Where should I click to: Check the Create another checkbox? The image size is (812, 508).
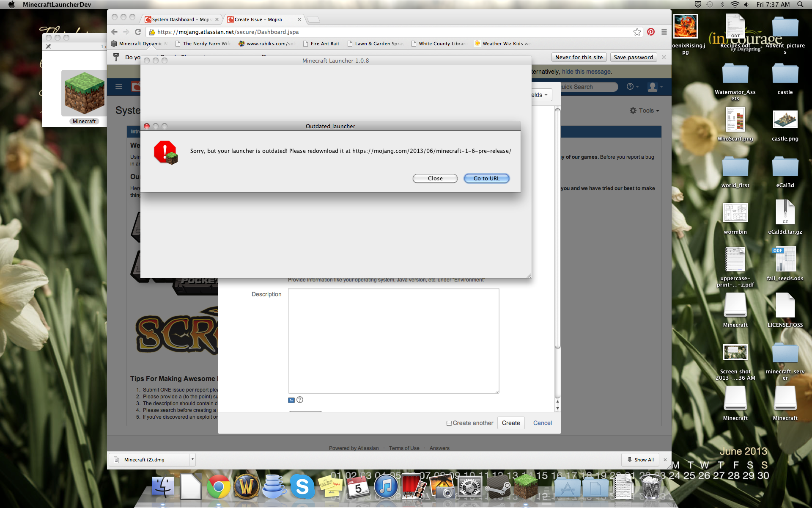click(x=449, y=423)
